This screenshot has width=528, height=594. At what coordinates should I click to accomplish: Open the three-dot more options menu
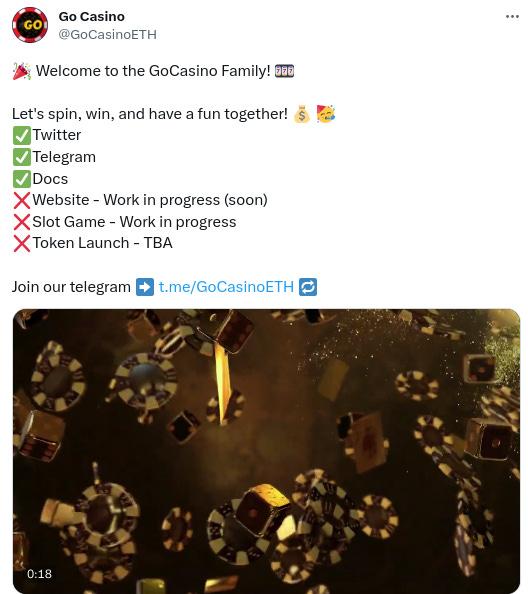(x=512, y=17)
